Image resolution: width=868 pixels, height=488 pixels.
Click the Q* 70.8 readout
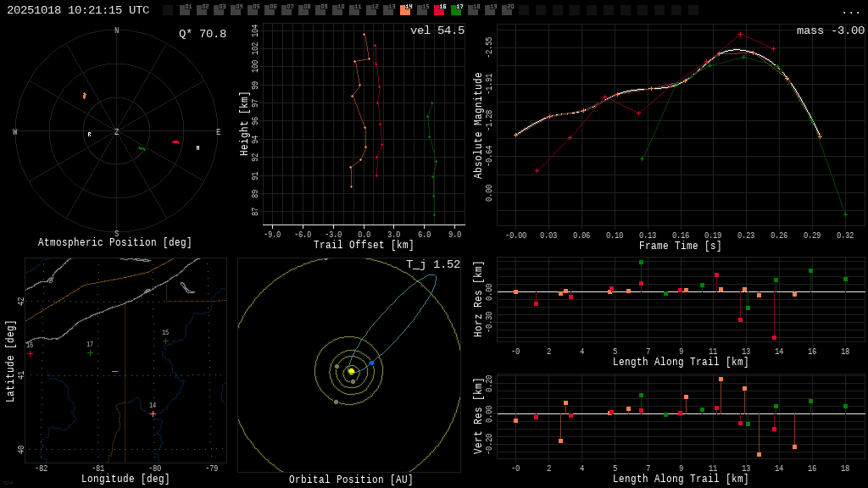tap(202, 34)
